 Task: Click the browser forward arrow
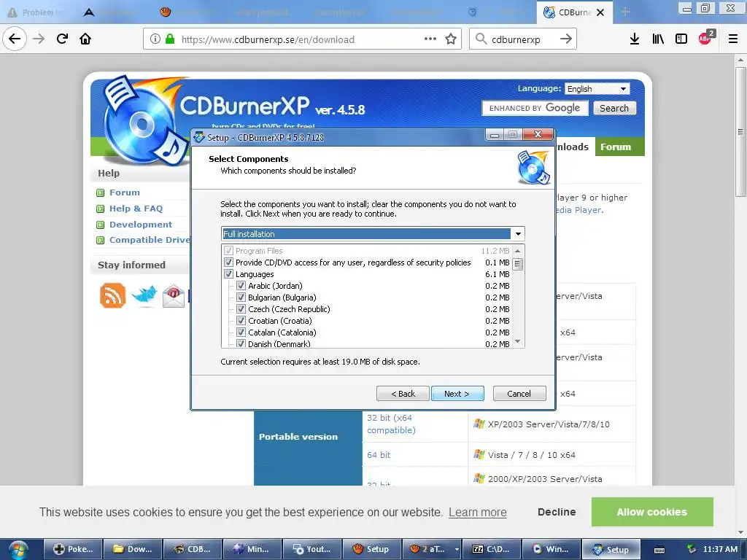point(39,39)
